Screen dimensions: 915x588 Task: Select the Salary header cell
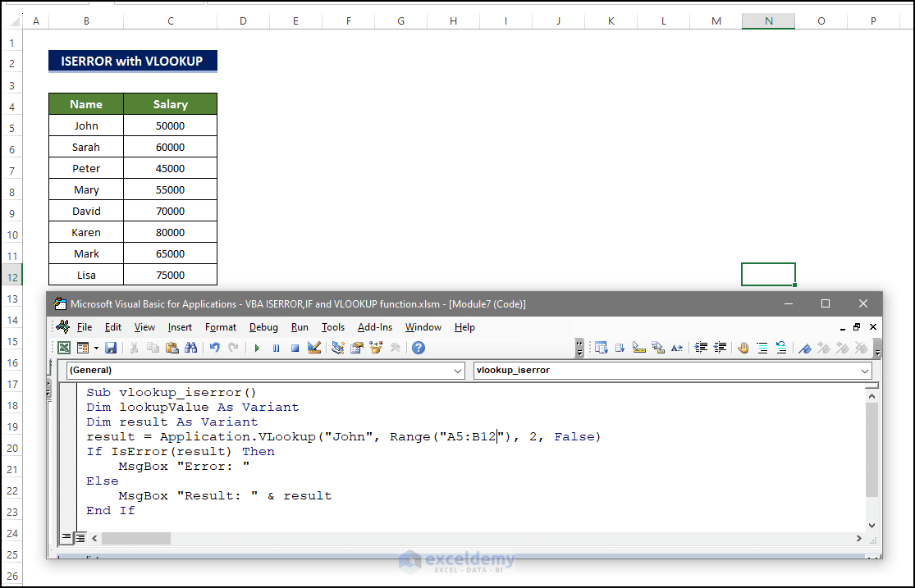[171, 104]
